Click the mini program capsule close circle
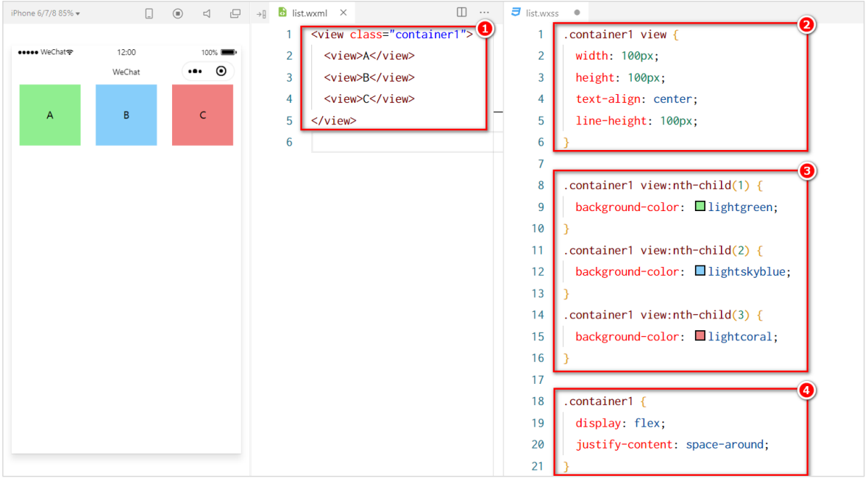Viewport: 868px width, 478px height. 221,71
